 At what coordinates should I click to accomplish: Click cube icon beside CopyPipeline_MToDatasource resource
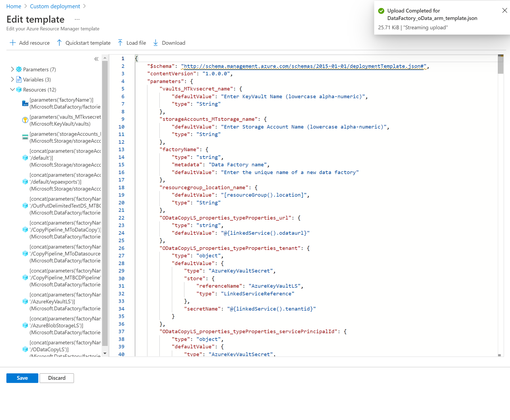[25, 254]
